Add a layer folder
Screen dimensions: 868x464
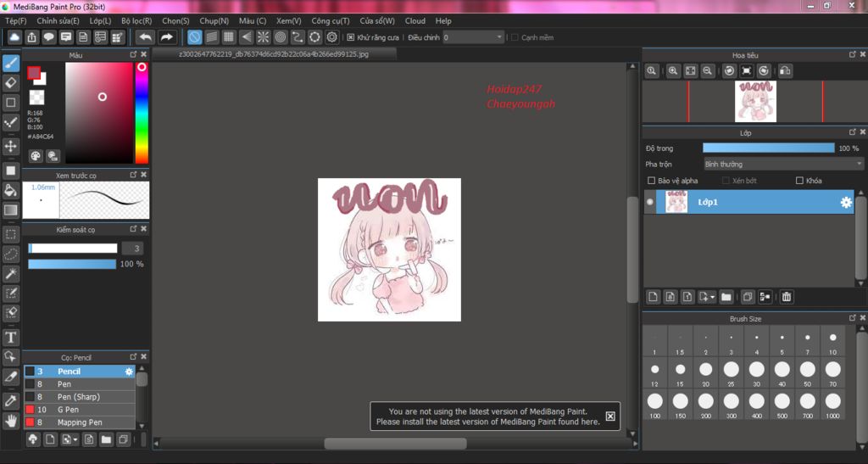tap(726, 297)
